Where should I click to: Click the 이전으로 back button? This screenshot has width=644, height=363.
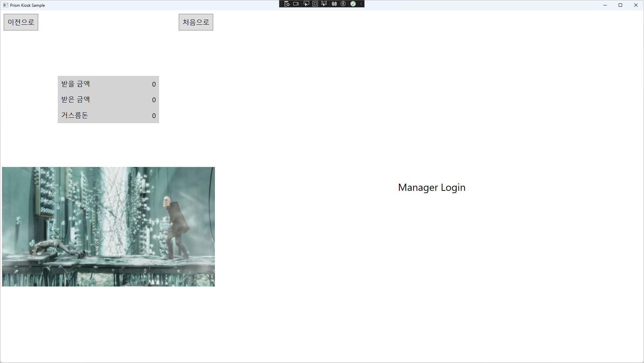coord(21,22)
